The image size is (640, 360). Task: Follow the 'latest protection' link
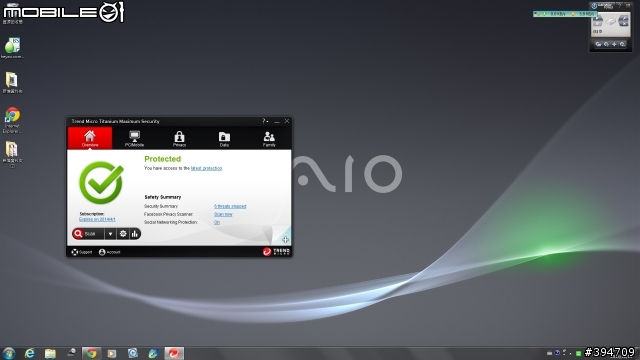[207, 168]
